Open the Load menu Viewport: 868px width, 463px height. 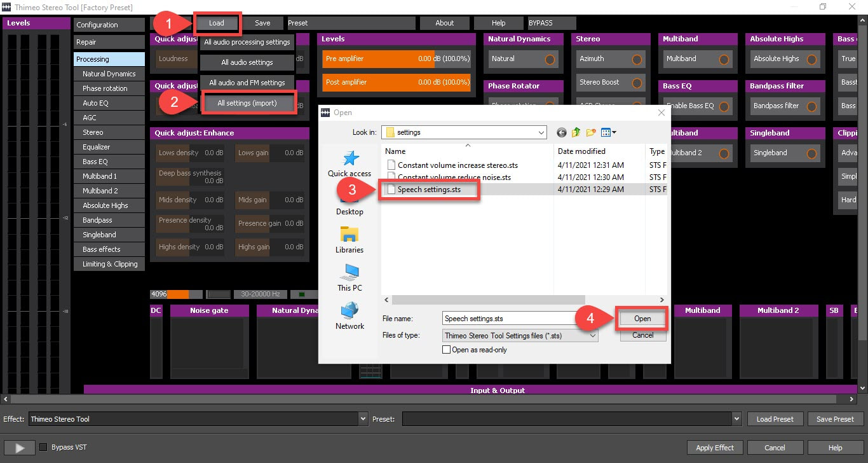[217, 23]
